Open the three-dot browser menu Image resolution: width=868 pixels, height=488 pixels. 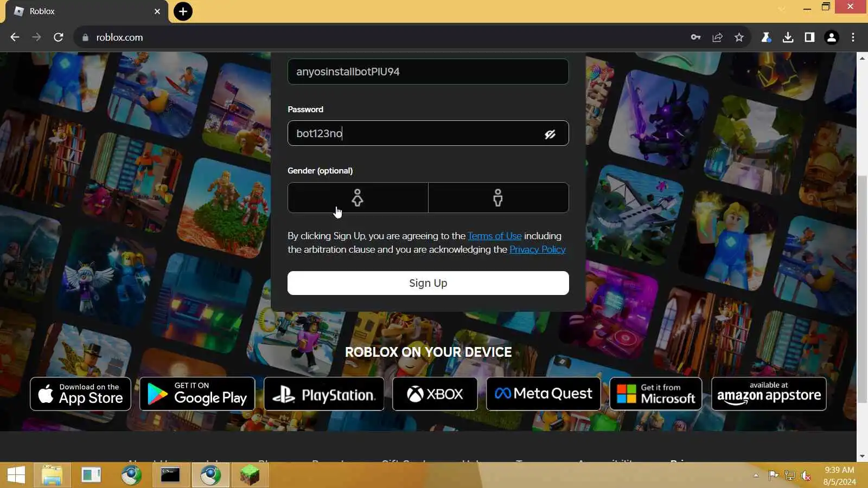(x=853, y=37)
